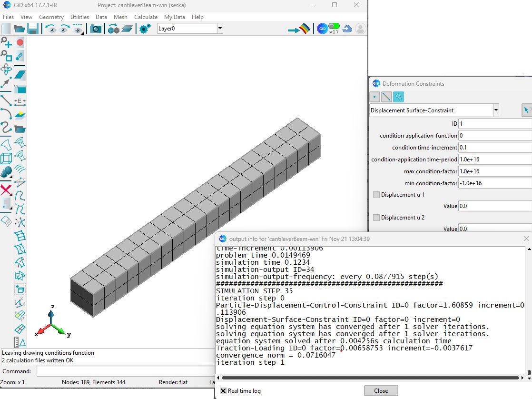Image resolution: width=532 pixels, height=399 pixels.
Task: Enable the Displacement u 2 checkbox
Action: click(x=376, y=217)
